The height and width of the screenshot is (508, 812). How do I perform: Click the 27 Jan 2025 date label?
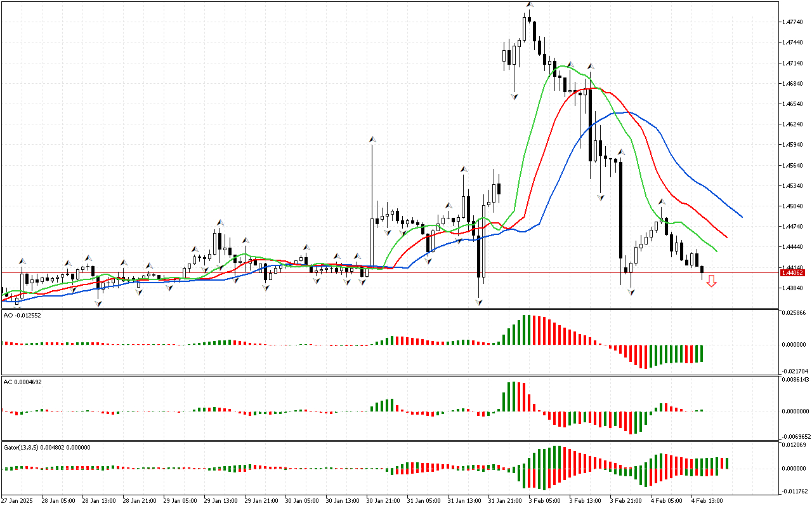17,500
